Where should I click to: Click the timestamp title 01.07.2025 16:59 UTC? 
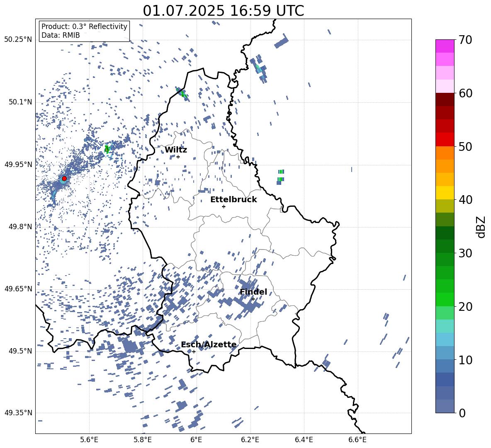click(223, 11)
